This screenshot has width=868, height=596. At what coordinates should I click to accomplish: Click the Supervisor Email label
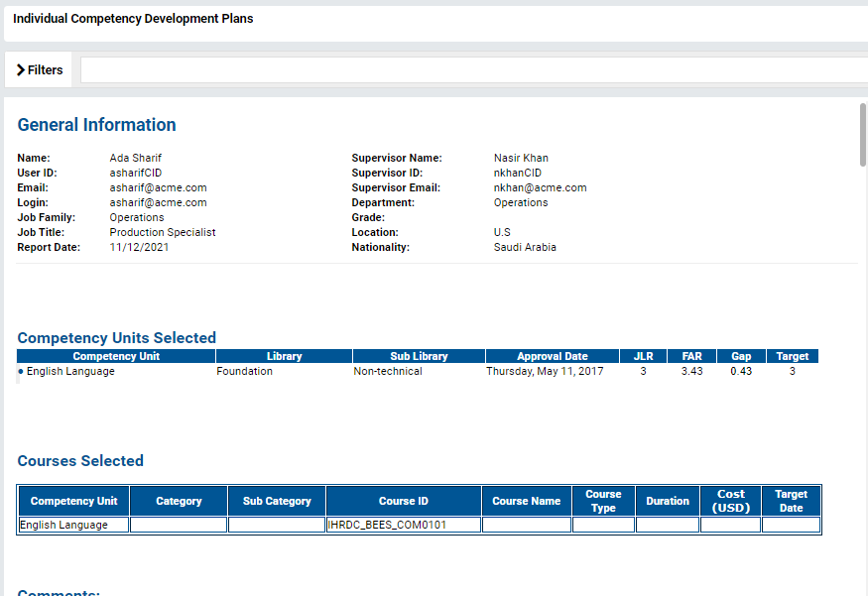click(396, 187)
